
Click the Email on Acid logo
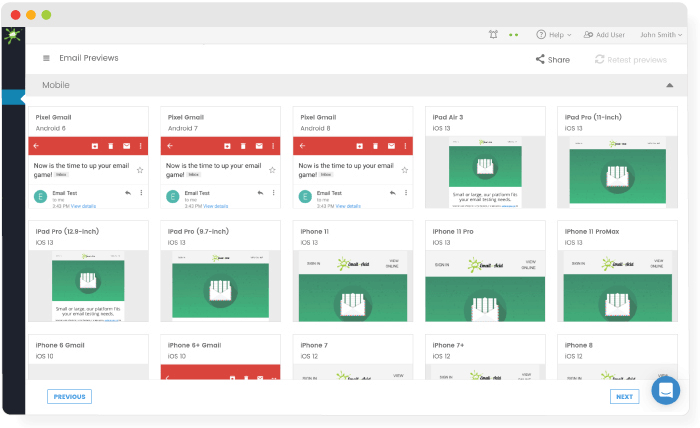point(12,36)
